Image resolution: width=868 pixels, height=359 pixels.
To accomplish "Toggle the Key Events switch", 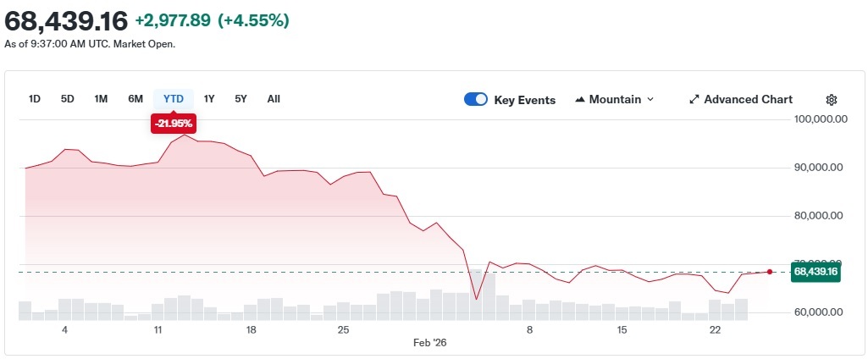I will tap(476, 100).
